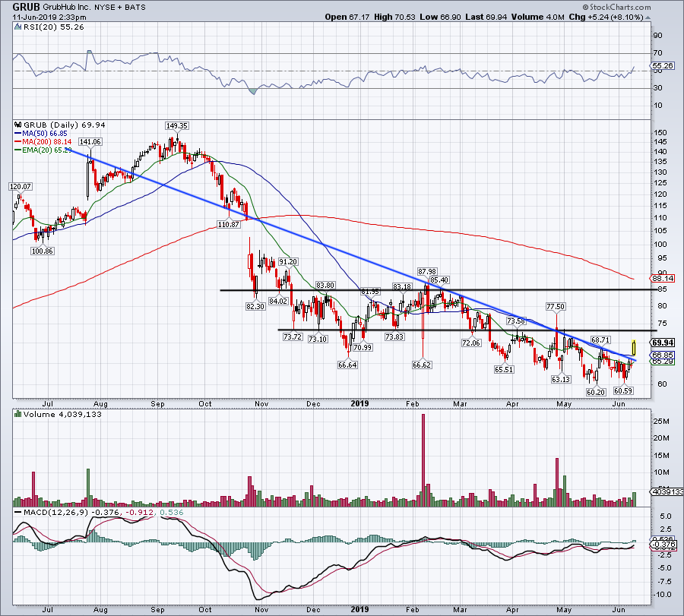This screenshot has height=616, width=684.
Task: Click the 60.59 price label
Action: tap(623, 390)
